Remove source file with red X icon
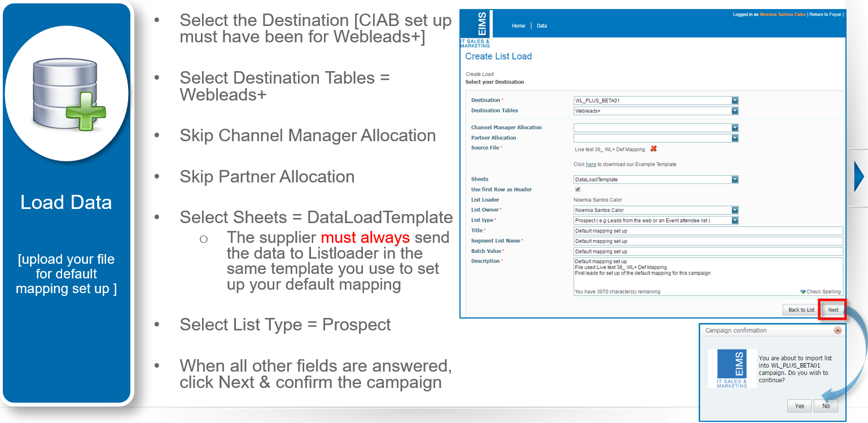The width and height of the screenshot is (868, 423). pyautogui.click(x=654, y=149)
